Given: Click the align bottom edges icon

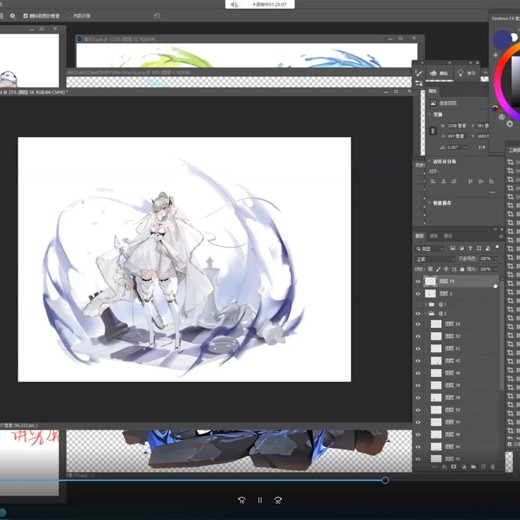Looking at the screenshot, I should (x=491, y=181).
